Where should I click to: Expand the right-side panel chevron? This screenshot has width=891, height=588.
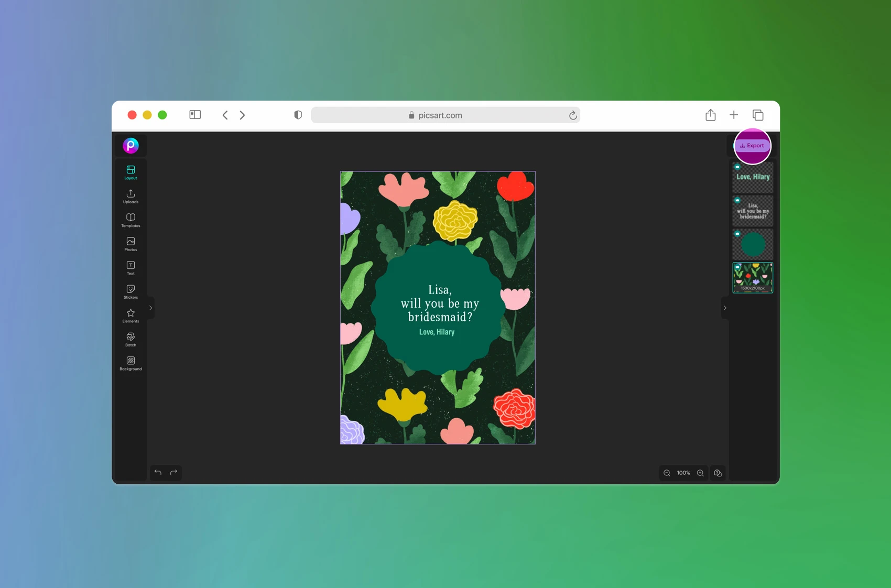pos(725,308)
